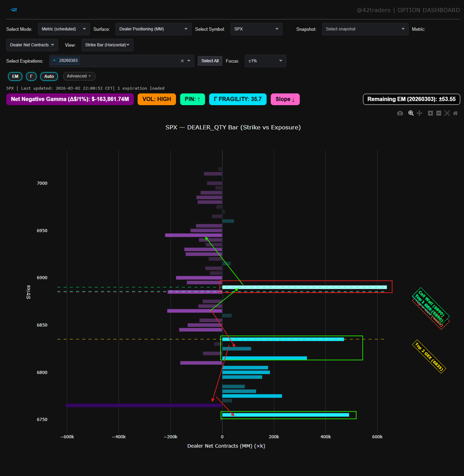Viewport: 464px width, 476px height.
Task: Open the Advanced menu
Action: coord(79,76)
